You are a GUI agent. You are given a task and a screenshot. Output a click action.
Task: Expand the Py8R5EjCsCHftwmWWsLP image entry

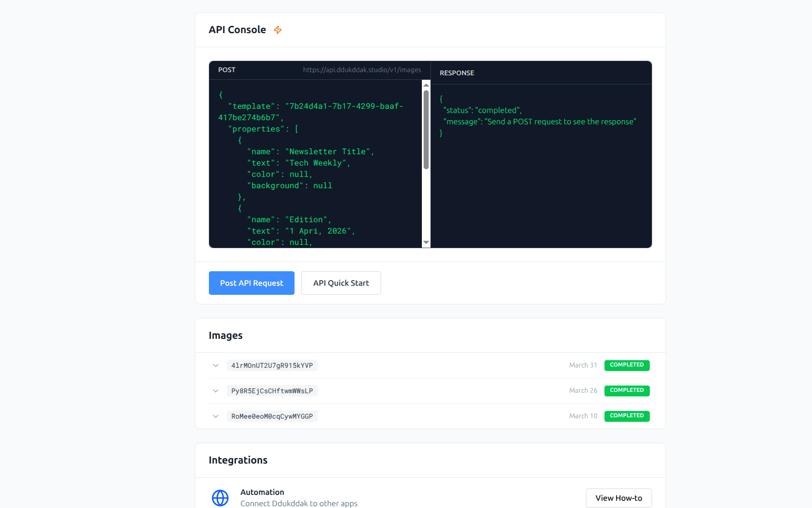pos(215,391)
